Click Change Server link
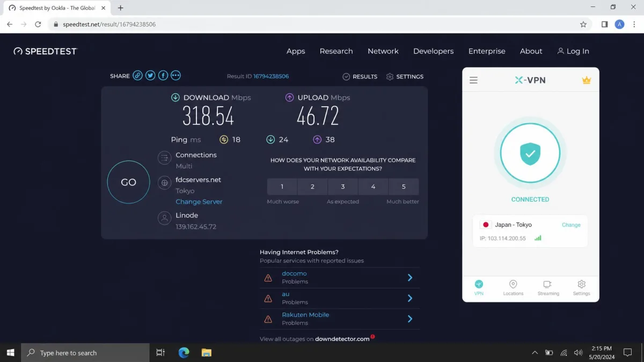 coord(199,202)
